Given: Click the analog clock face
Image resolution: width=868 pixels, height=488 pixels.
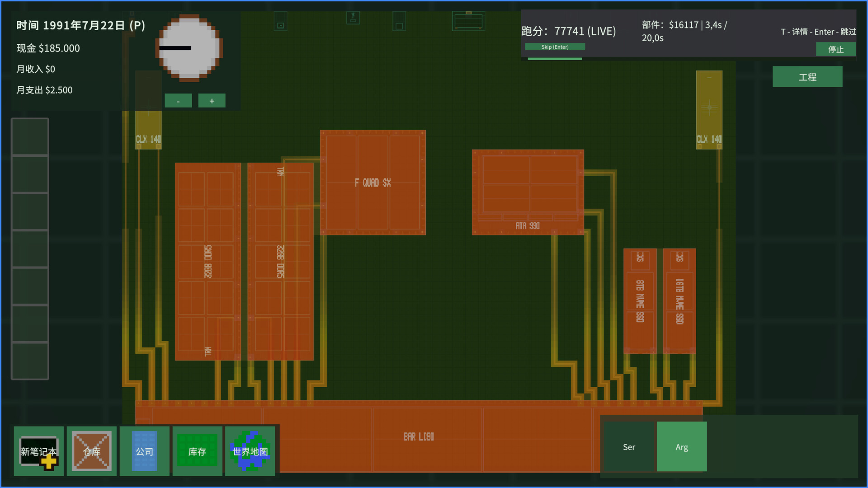Looking at the screenshot, I should pos(189,48).
